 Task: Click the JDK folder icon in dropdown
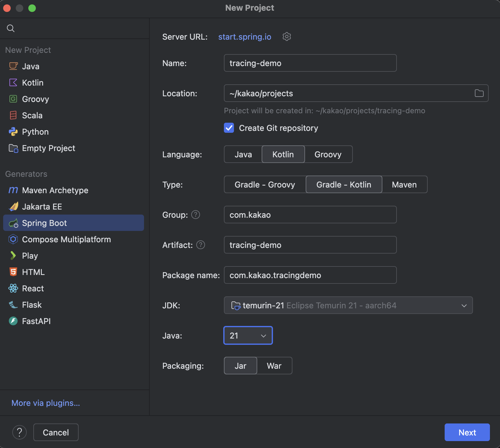(236, 305)
